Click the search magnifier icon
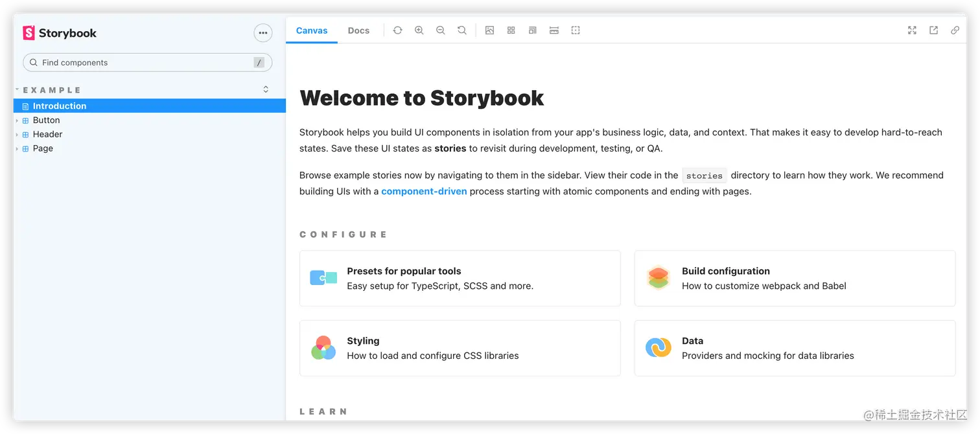Screen dimensions: 980x434 click(34, 63)
